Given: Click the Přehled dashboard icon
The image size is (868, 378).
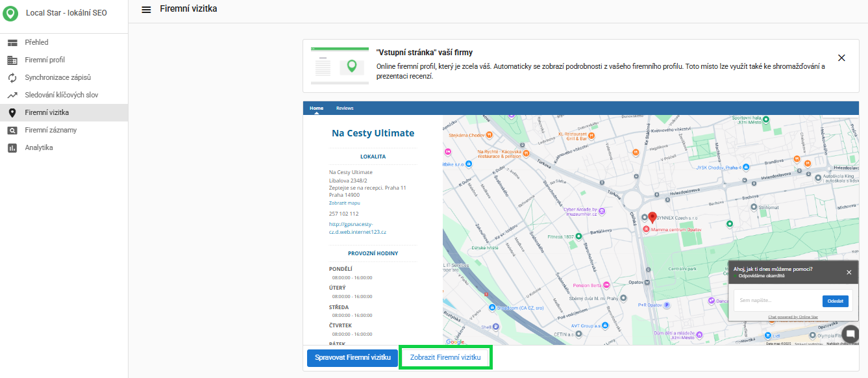Looking at the screenshot, I should pos(12,43).
